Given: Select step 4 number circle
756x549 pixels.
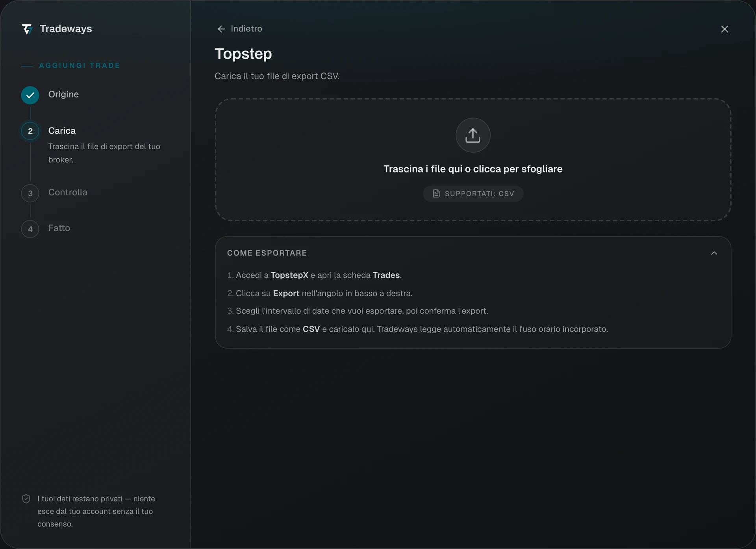Looking at the screenshot, I should pyautogui.click(x=30, y=229).
